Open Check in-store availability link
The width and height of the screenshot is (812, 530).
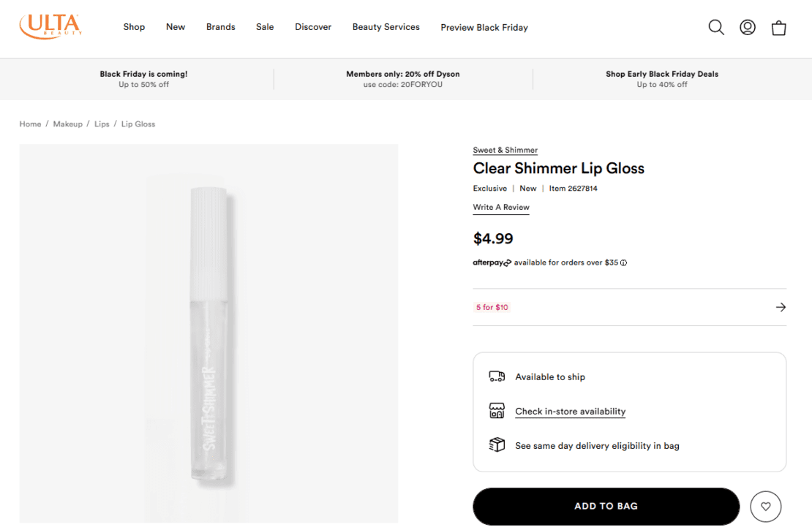click(570, 411)
